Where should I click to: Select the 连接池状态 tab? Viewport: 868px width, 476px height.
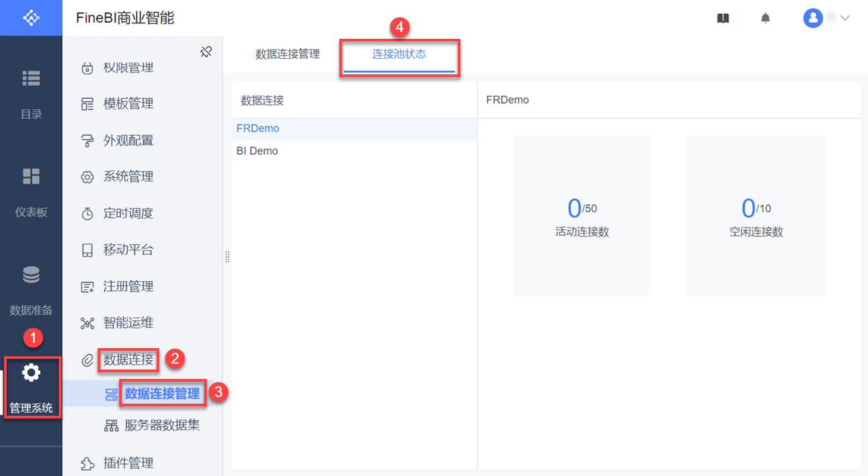(399, 54)
